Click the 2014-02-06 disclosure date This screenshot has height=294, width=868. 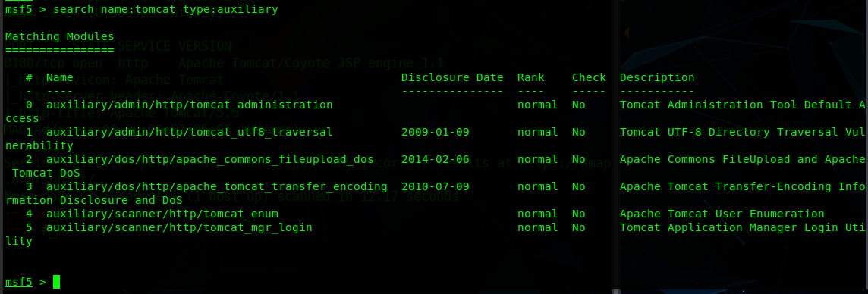pos(435,159)
